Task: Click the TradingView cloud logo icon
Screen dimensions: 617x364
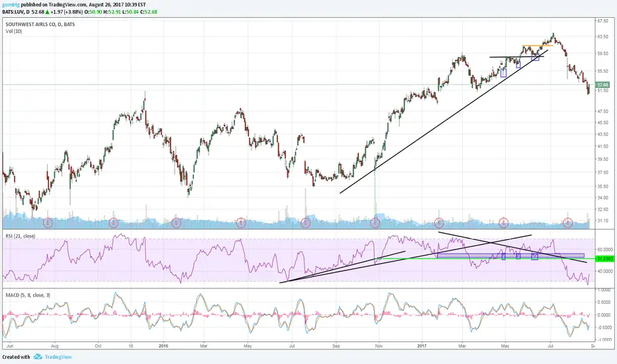Action: (x=38, y=357)
